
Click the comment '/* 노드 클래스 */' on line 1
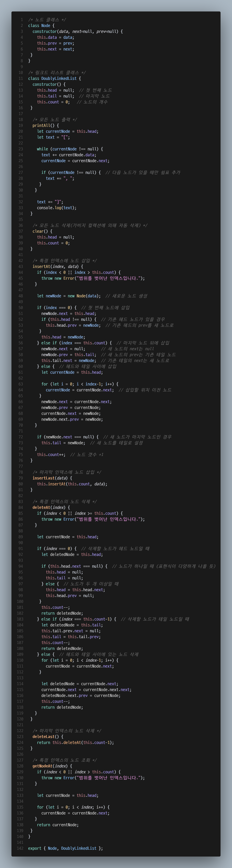[x=47, y=20]
